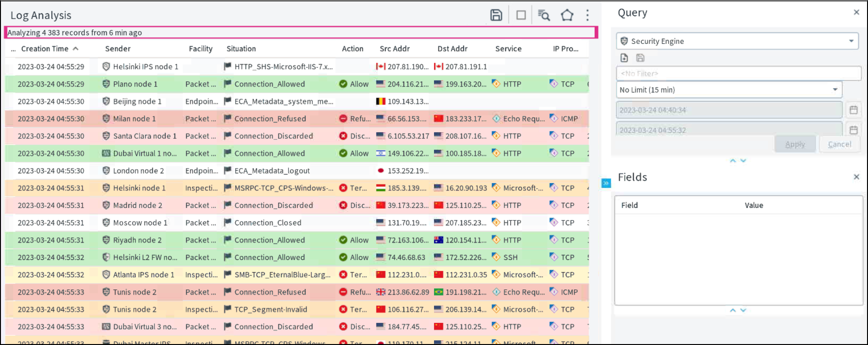
Task: Click the ICMP protocol icon in Tunis node 2 row
Action: (553, 292)
